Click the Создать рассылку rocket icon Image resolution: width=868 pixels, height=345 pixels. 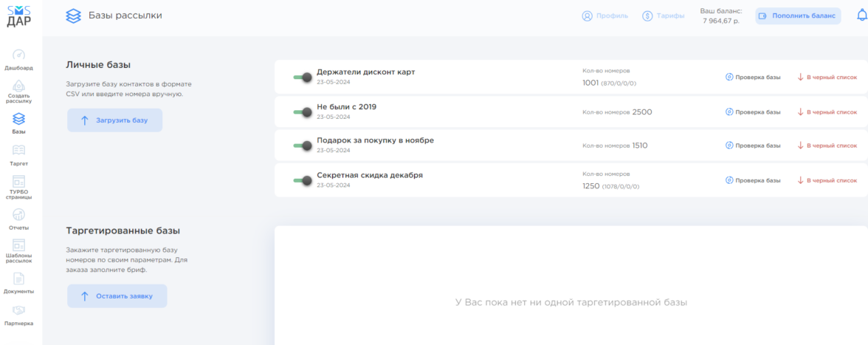coord(18,85)
